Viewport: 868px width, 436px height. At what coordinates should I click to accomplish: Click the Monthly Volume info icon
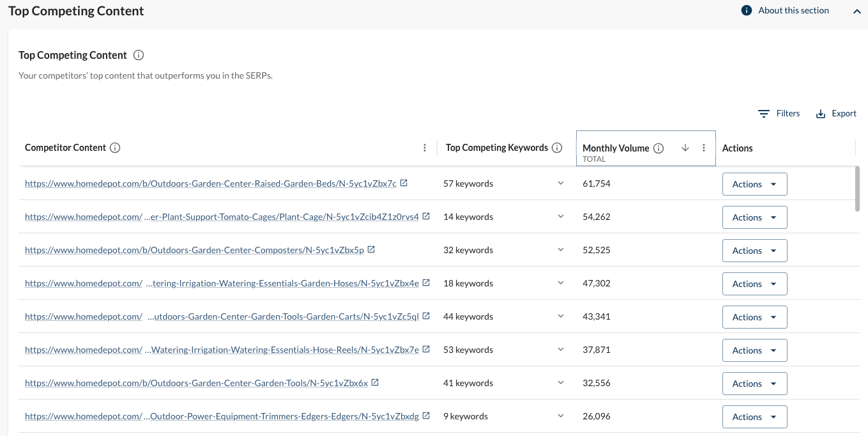click(x=659, y=148)
